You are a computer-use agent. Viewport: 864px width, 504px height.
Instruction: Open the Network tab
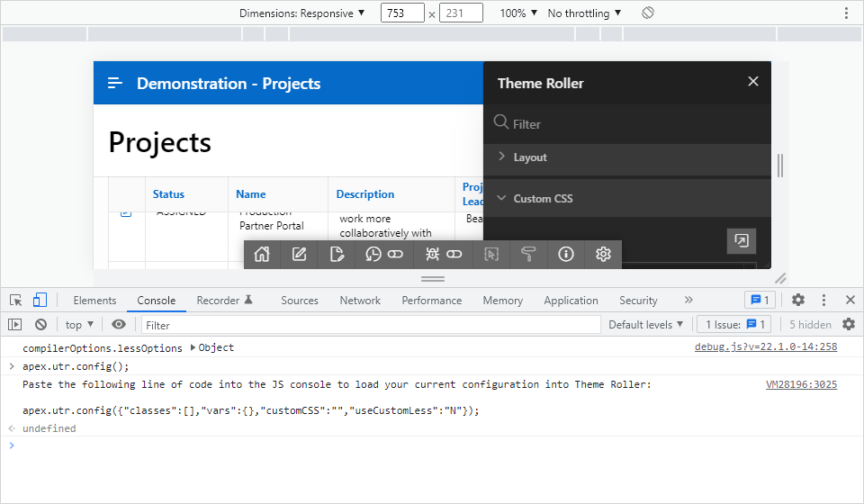(360, 301)
